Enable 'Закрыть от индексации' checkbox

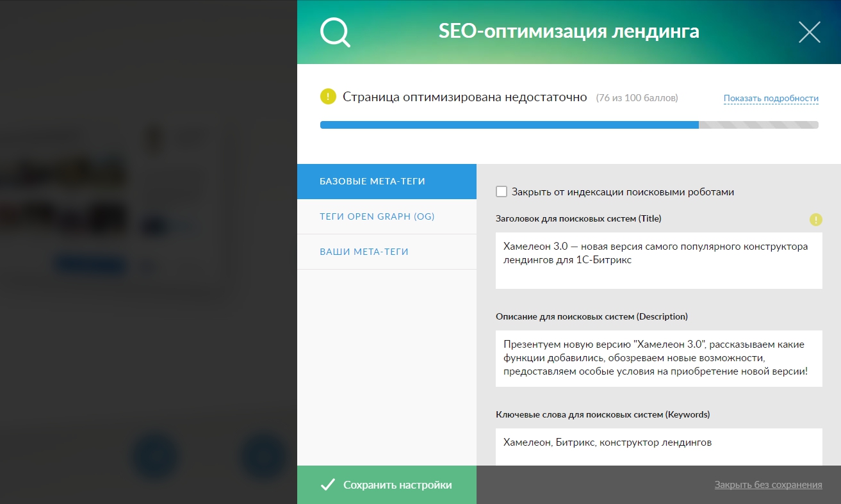pos(502,191)
